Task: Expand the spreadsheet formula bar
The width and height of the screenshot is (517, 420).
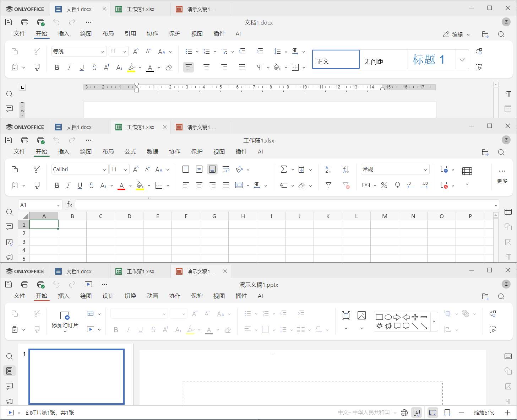Action: pos(496,205)
